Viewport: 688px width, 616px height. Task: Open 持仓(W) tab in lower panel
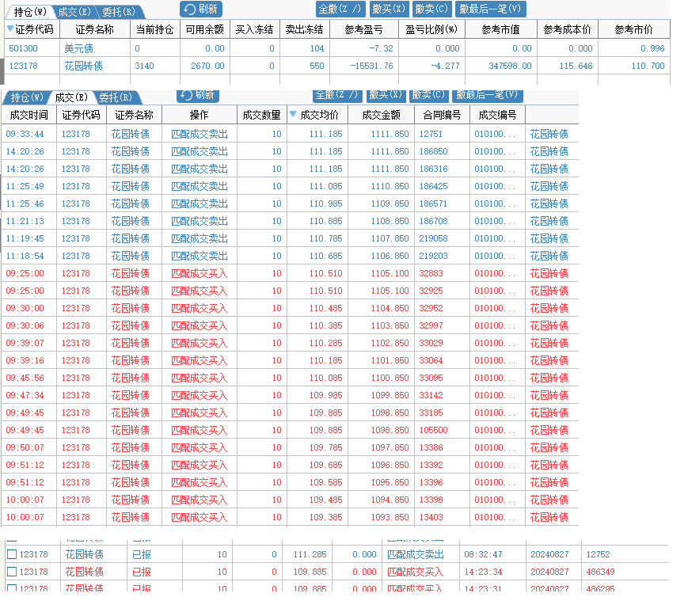click(26, 97)
